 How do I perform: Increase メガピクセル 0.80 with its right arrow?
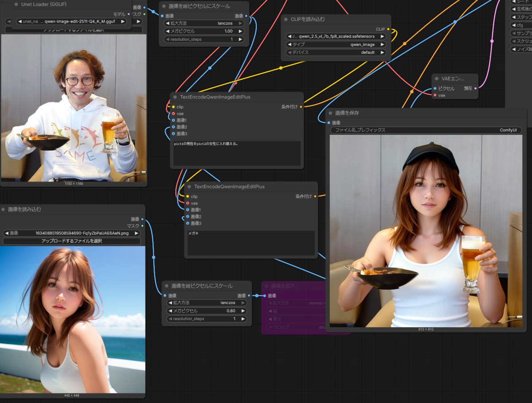tap(243, 311)
